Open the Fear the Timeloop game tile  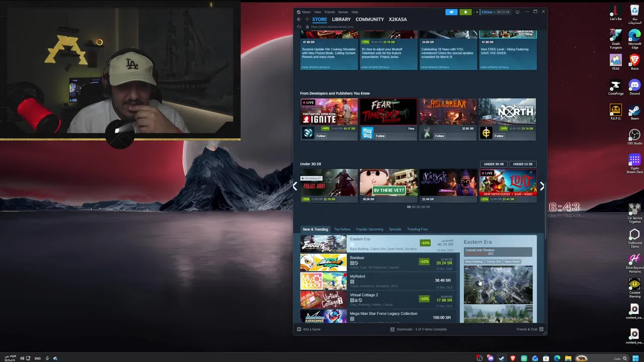(x=388, y=112)
